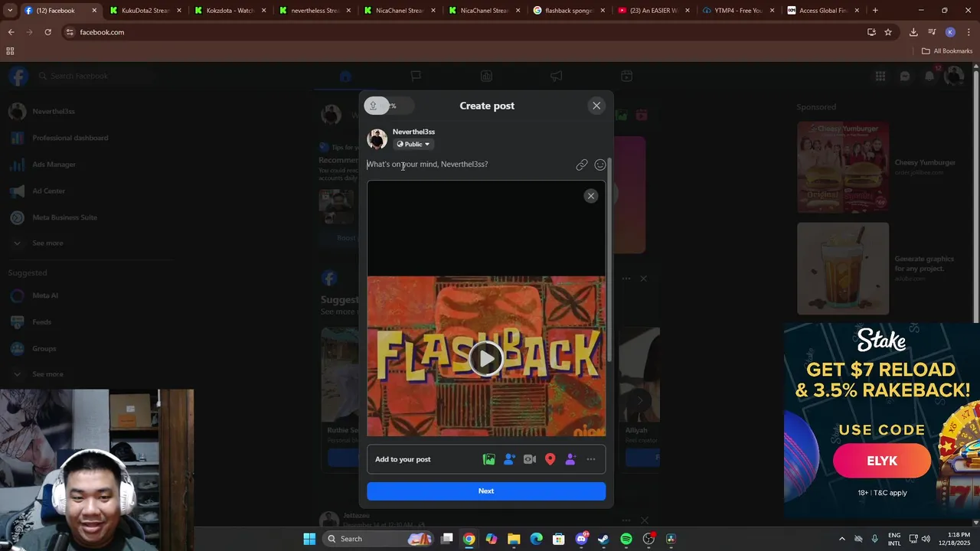Screen dimensions: 980x551
Task: Click the Neverthel3ss avatar in Create post
Action: [x=377, y=139]
